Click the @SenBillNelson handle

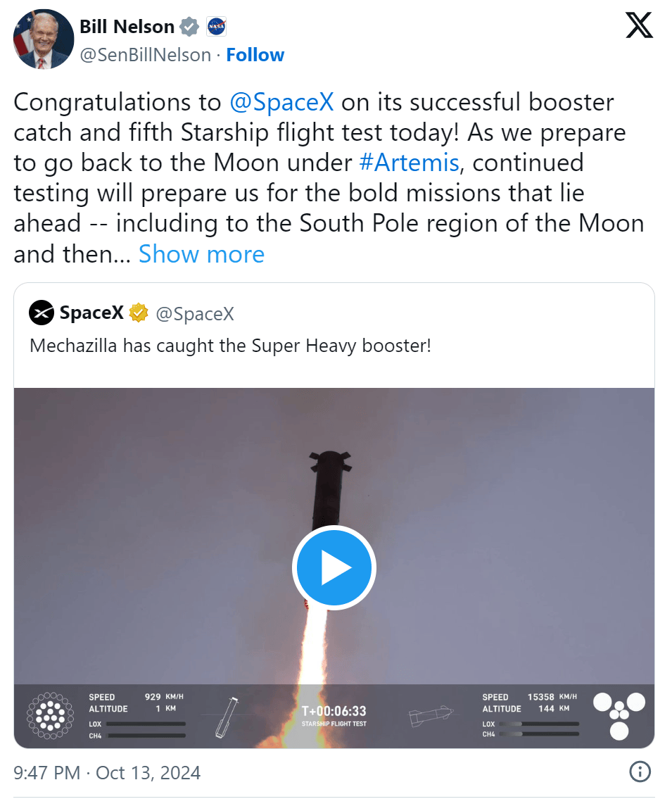click(146, 55)
